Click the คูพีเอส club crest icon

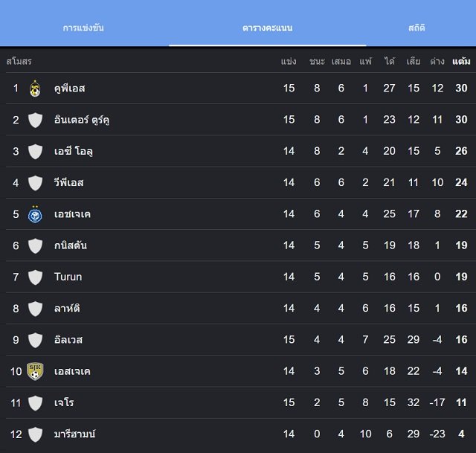pos(35,89)
